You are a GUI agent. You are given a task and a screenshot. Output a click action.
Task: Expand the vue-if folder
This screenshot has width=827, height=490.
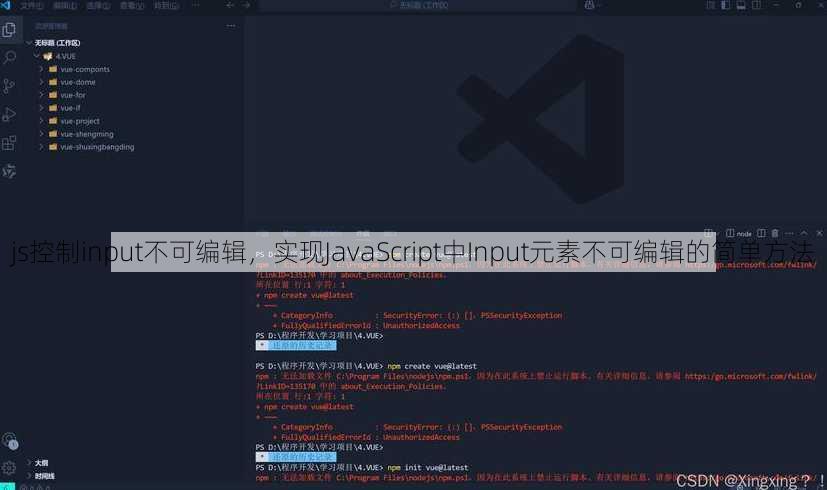(x=41, y=108)
